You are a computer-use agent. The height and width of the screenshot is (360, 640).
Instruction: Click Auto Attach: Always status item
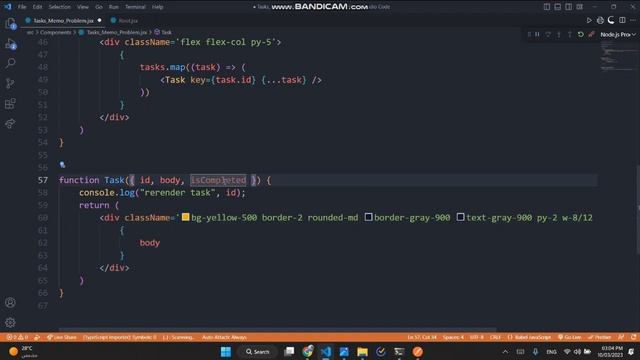(x=224, y=337)
